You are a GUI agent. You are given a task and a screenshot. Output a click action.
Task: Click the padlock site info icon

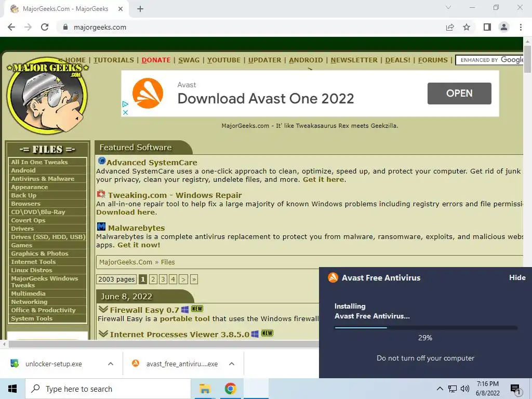[x=65, y=27]
